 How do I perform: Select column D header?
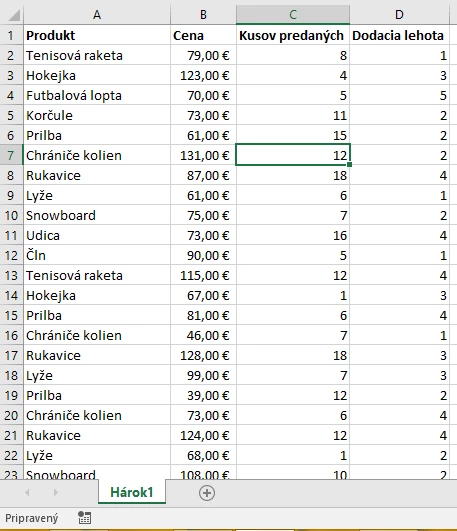click(x=399, y=15)
